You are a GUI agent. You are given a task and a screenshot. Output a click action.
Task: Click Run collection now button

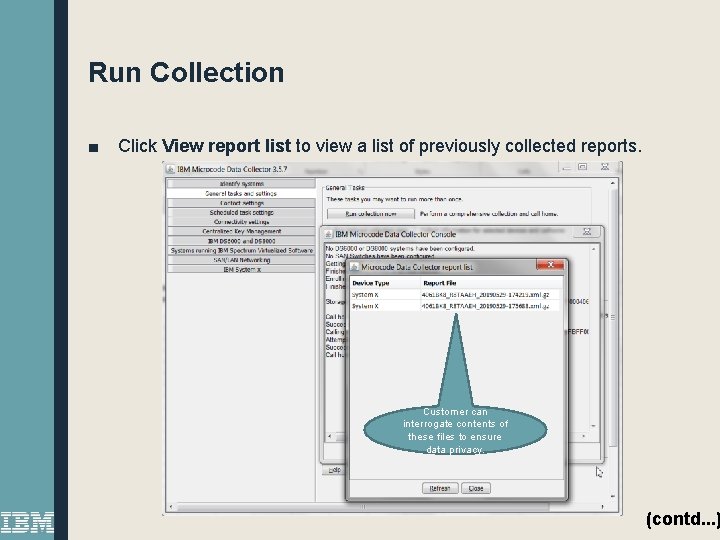pyautogui.click(x=371, y=214)
